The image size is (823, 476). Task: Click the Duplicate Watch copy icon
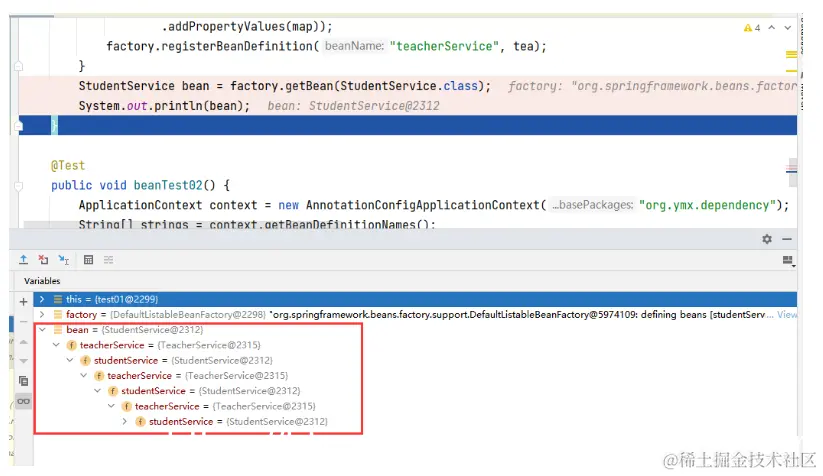24,381
